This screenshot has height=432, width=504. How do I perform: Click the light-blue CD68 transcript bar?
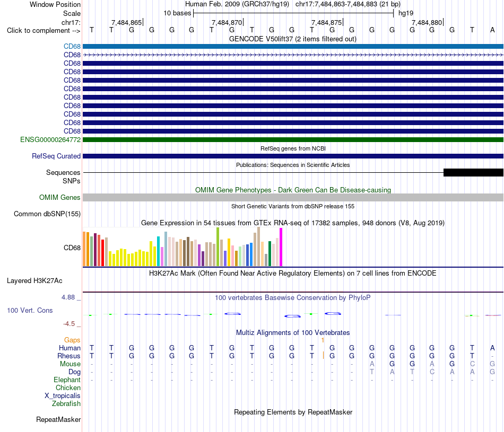pos(293,46)
